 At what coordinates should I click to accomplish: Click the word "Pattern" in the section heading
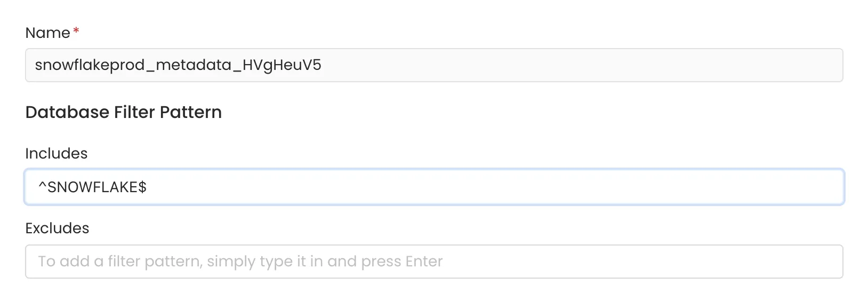(190, 113)
